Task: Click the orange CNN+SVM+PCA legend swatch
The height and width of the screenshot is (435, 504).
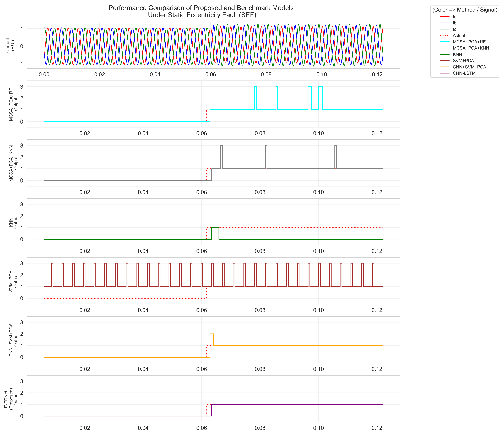Action: coord(445,67)
